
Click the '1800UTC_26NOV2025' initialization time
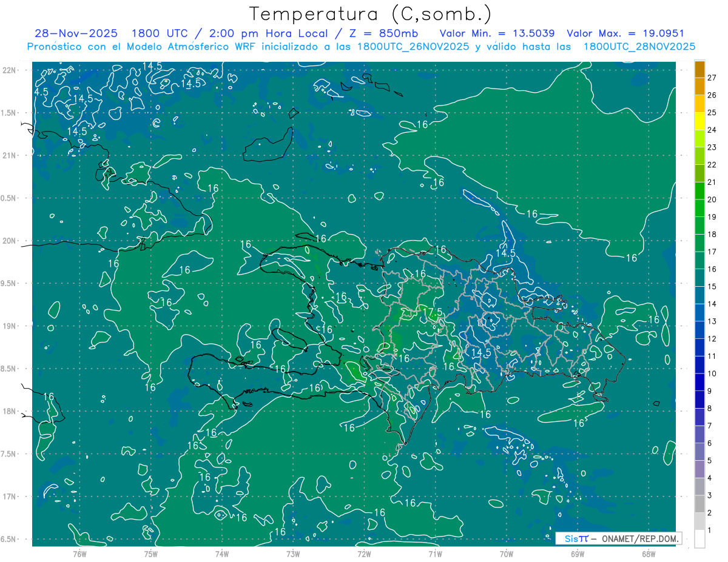coord(413,47)
